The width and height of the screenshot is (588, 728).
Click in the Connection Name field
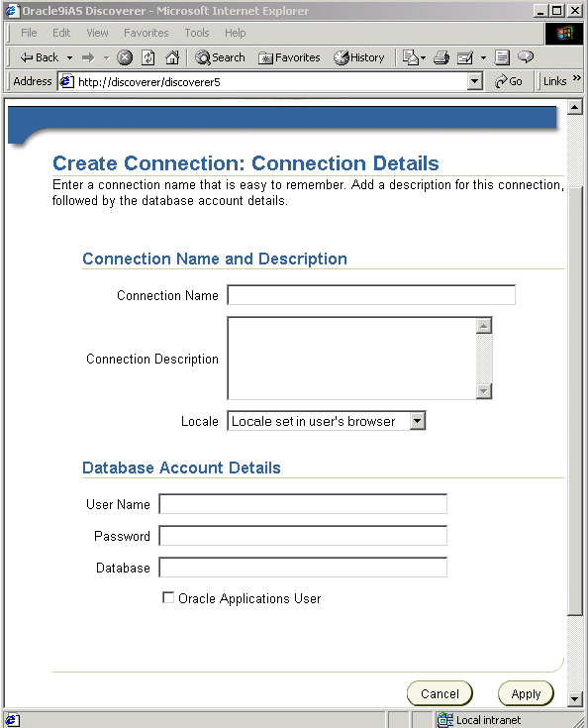371,295
